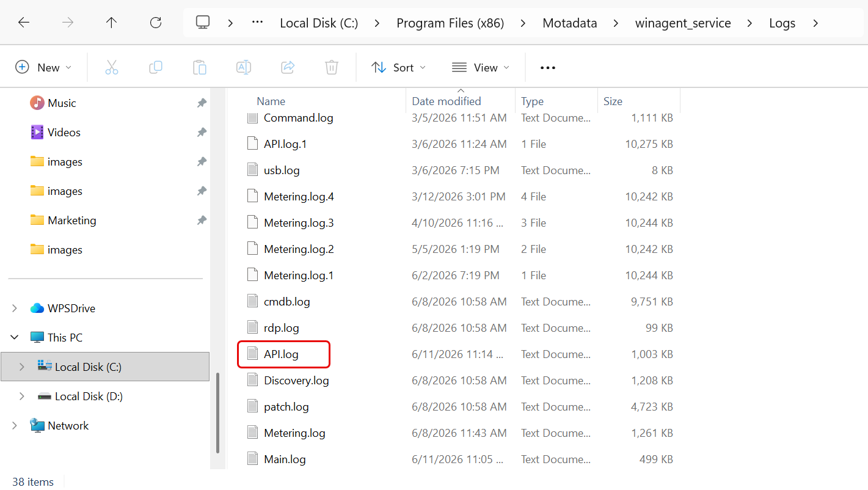Open the hidden breadcrumb ellipsis in the address bar

tap(257, 22)
